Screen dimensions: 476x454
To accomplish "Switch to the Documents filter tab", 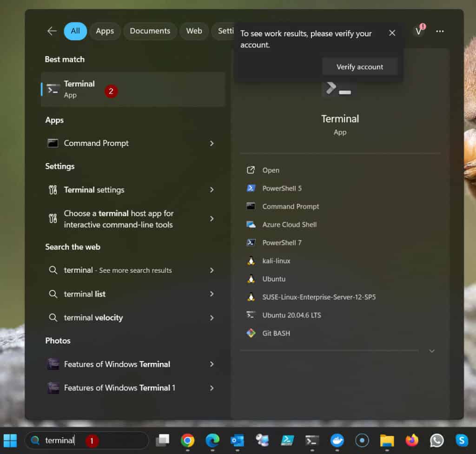I will click(x=150, y=31).
